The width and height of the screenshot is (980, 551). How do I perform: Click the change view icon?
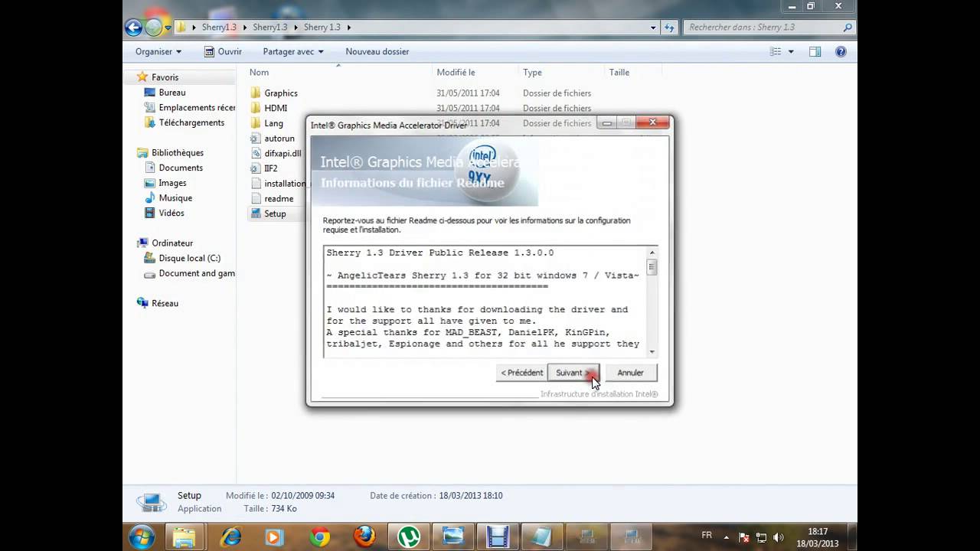pyautogui.click(x=776, y=51)
